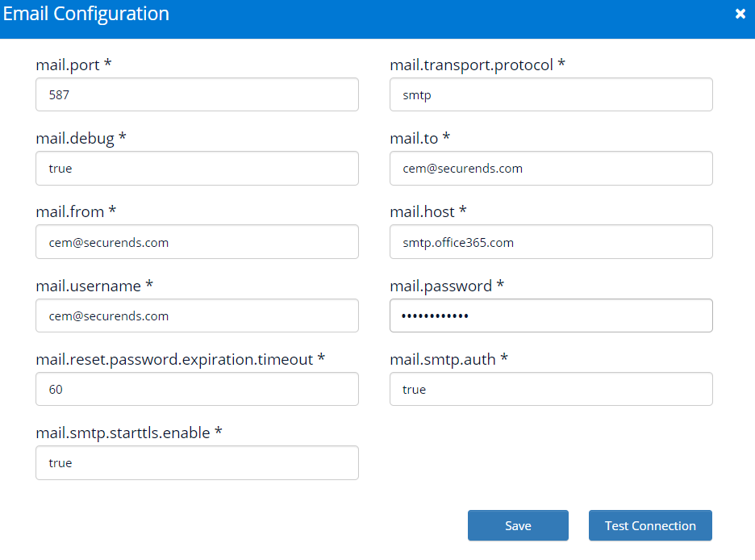Focus the mail.smtp.starttls.enable text box
This screenshot has height=560, width=755.
197,462
